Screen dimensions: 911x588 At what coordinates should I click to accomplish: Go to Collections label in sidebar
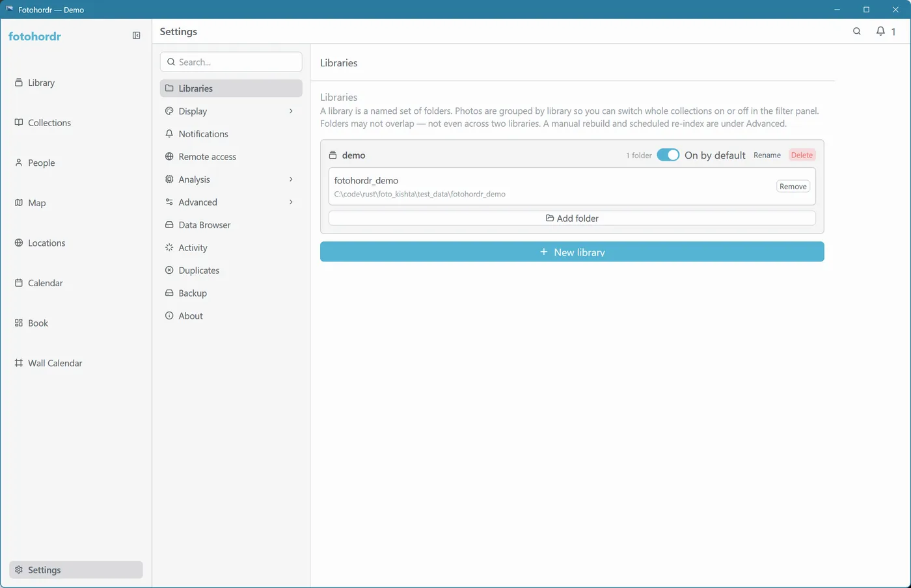49,122
